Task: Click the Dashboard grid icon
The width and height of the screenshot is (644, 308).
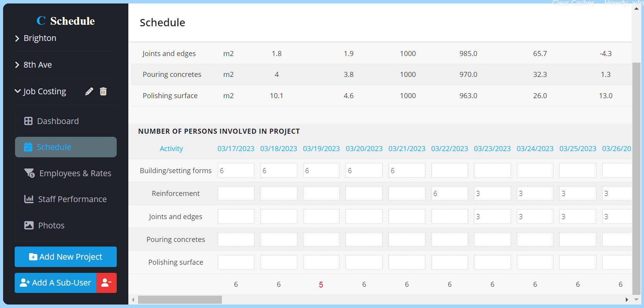Action: click(x=28, y=121)
